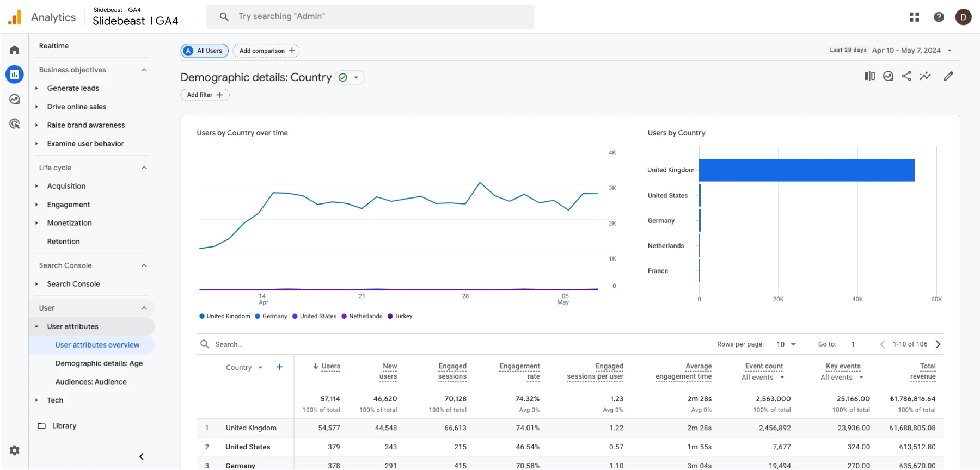Add a secondary dimension plus icon
This screenshot has width=980, height=470.
[x=279, y=367]
